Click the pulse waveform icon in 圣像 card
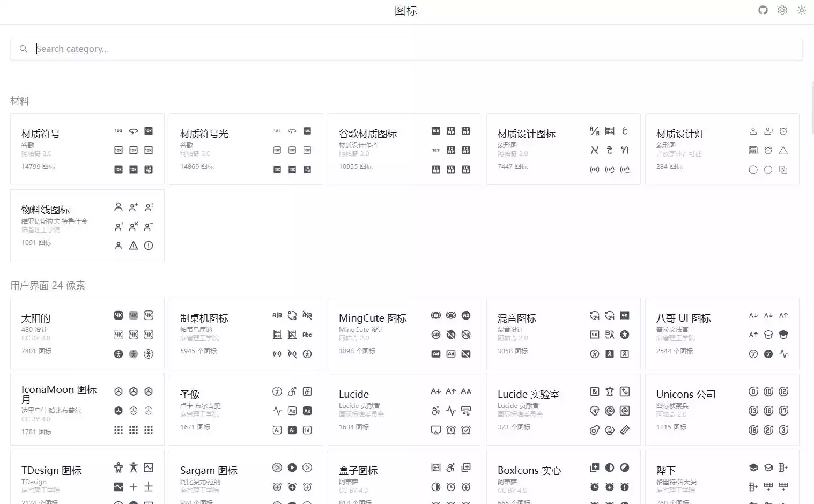The height and width of the screenshot is (504, 814). click(x=277, y=411)
